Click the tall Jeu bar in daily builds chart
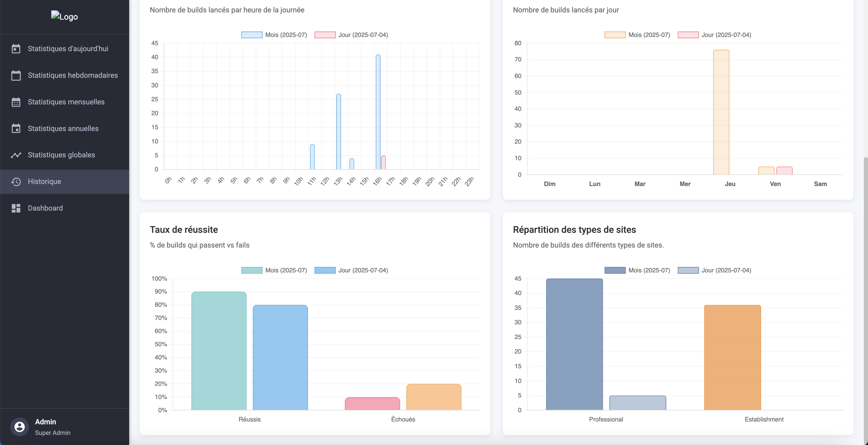 [721, 112]
